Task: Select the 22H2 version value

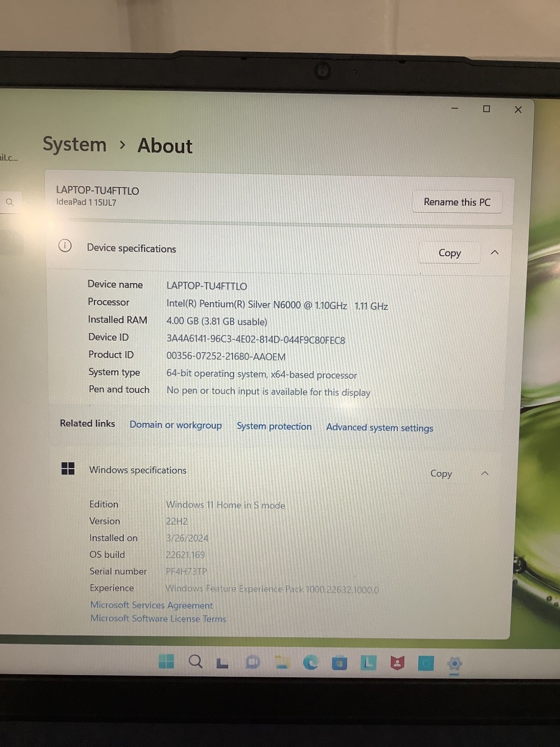Action: click(176, 521)
